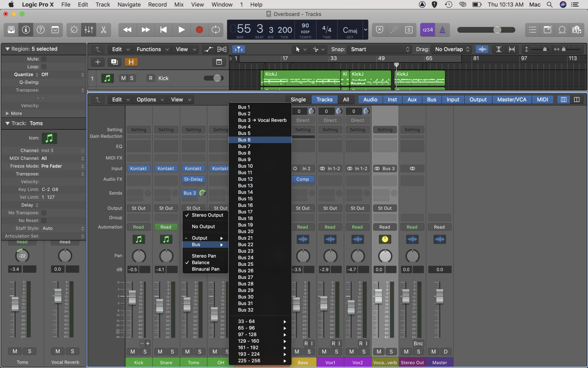Open the Media Browser

(577, 30)
